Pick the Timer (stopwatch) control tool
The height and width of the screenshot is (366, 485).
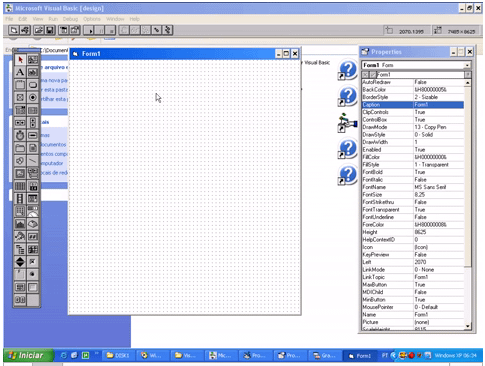(20, 136)
